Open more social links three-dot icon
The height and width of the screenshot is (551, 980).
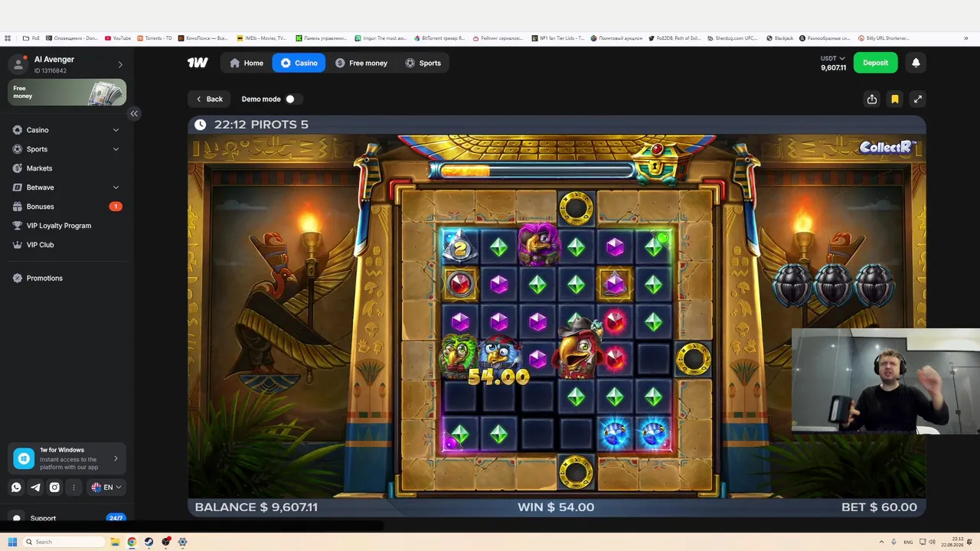(x=73, y=487)
